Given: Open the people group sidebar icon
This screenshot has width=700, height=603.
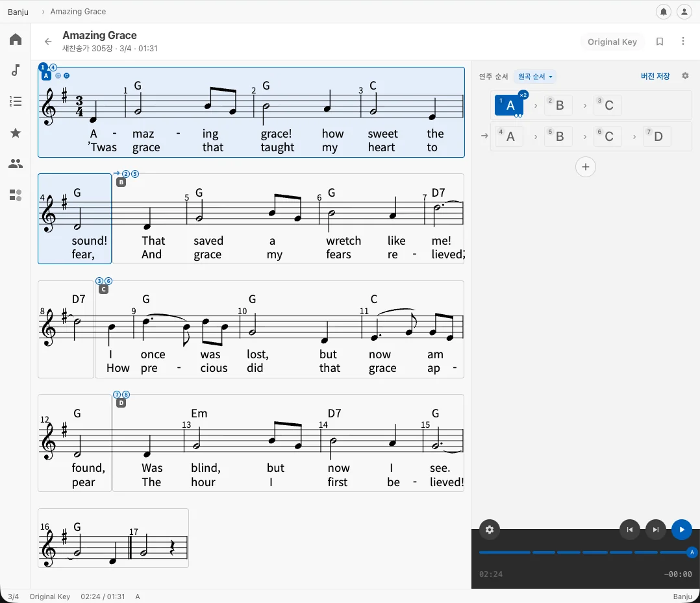Looking at the screenshot, I should pos(16,164).
